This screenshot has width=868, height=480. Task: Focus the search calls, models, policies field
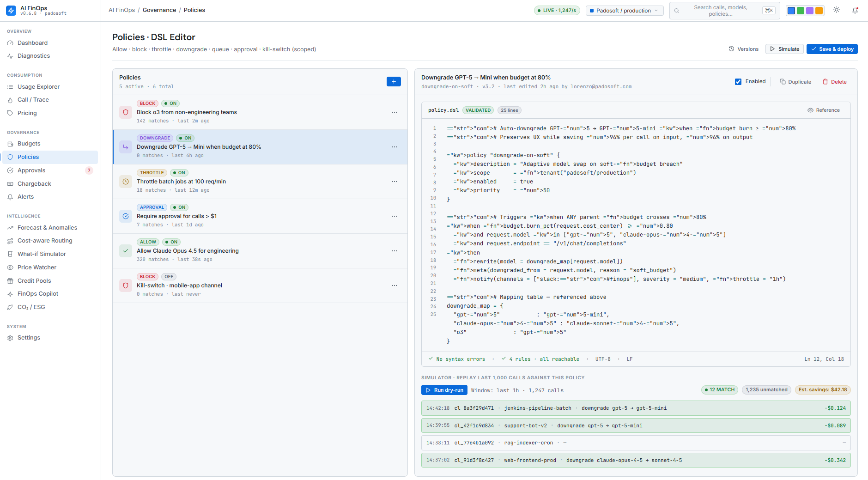(724, 11)
